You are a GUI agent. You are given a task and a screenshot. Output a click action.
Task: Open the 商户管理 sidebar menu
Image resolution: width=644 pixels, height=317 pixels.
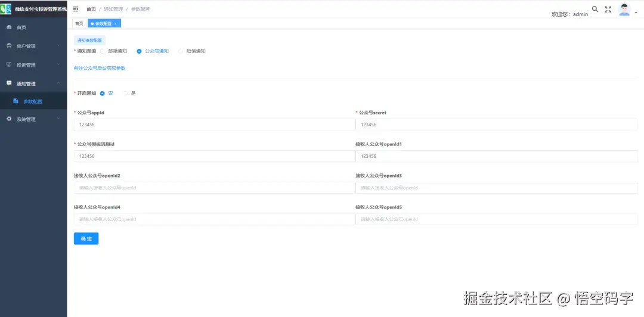(x=33, y=46)
